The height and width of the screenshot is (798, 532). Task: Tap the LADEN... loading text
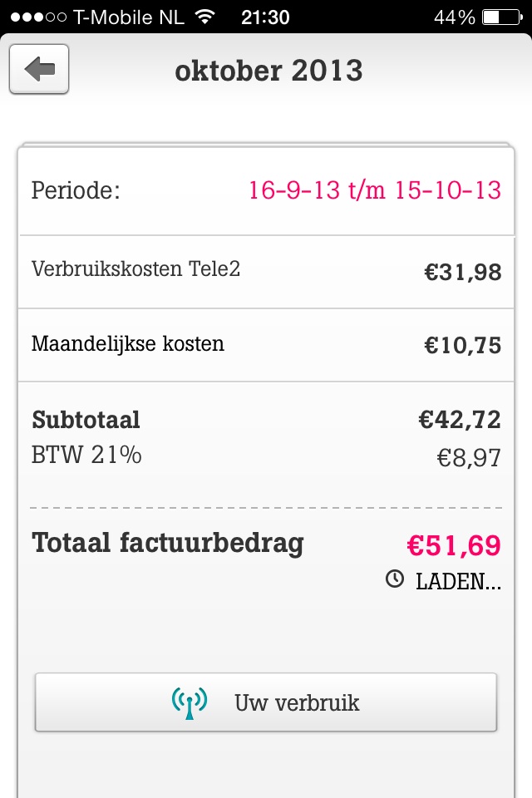pyautogui.click(x=458, y=582)
